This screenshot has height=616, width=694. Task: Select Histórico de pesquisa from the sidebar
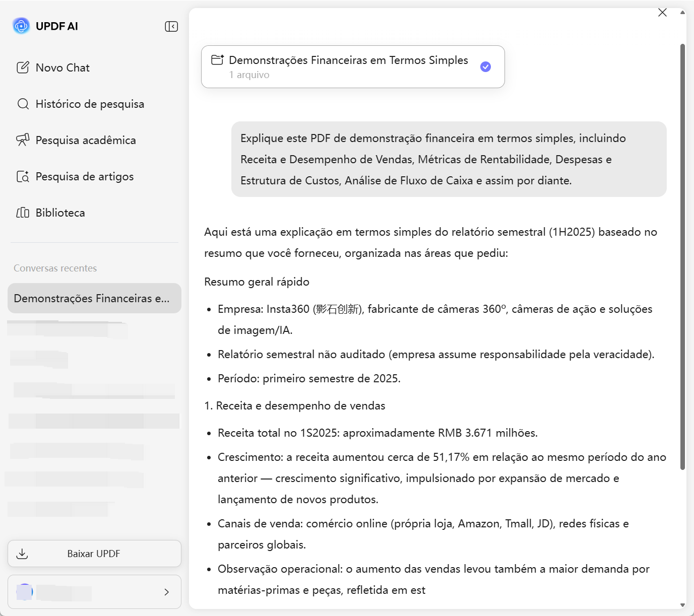point(90,104)
